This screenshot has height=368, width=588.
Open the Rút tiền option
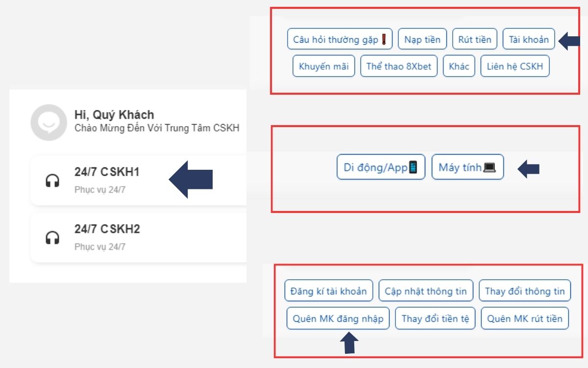475,39
